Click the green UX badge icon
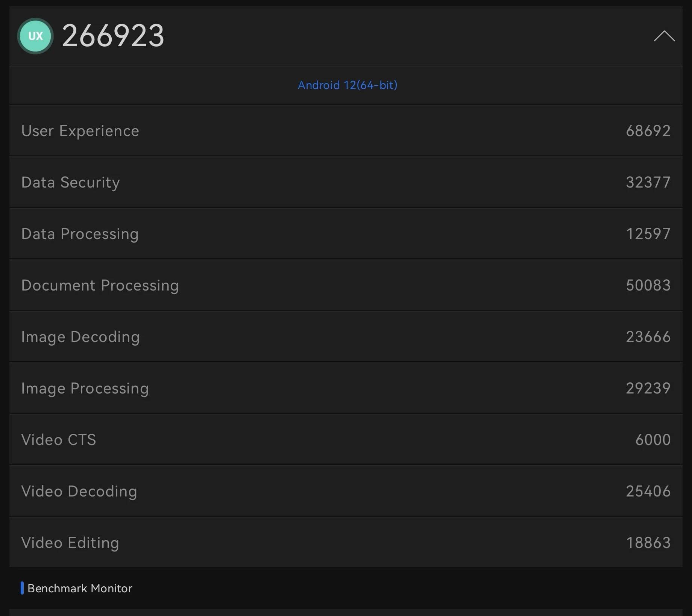Screen dimensions: 692x616 tap(35, 36)
